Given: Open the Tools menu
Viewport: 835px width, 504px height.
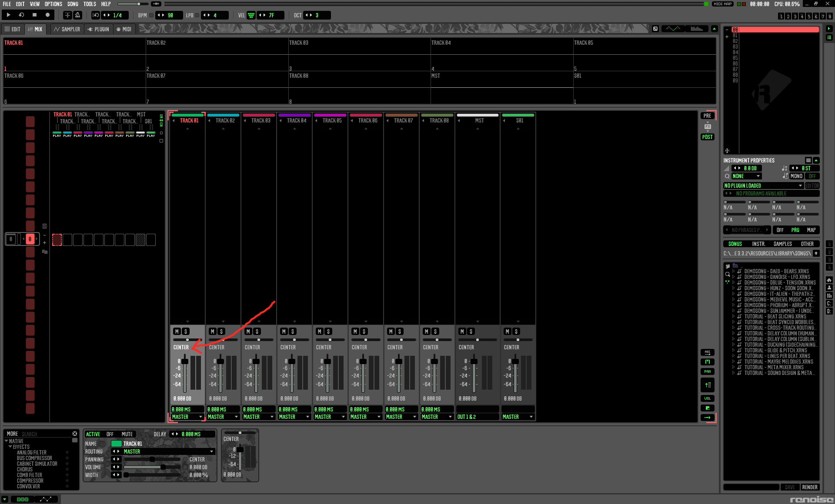Looking at the screenshot, I should coord(90,4).
